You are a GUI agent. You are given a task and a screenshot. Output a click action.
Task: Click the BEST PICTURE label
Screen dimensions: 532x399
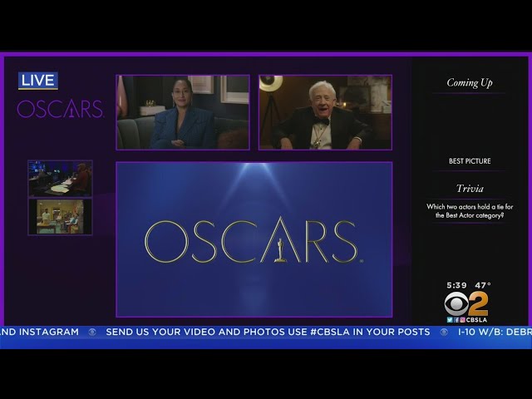(x=470, y=161)
